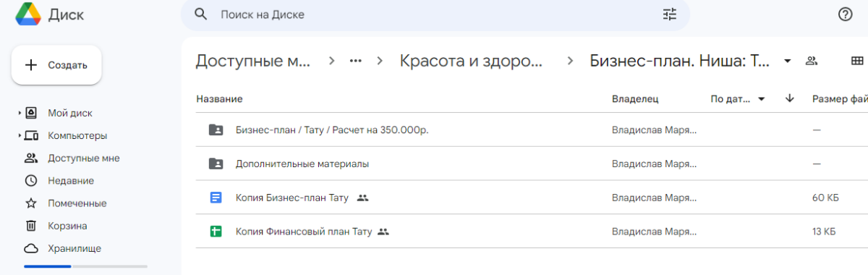Viewport: 868px width, 275px height.
Task: Open the По дате sort dropdown
Action: (738, 99)
